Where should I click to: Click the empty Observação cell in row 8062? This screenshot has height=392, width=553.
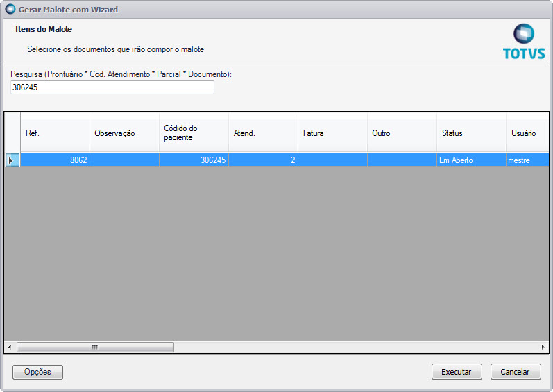pyautogui.click(x=124, y=160)
